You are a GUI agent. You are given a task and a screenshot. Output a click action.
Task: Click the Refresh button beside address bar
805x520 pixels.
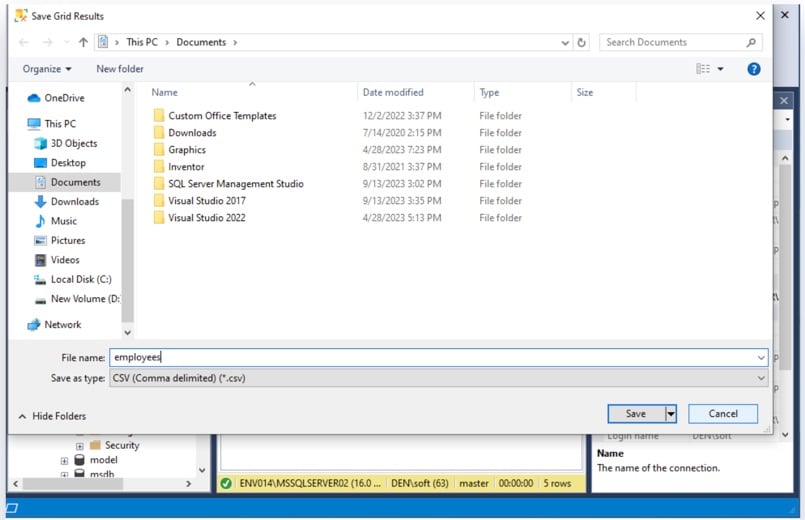pos(582,43)
